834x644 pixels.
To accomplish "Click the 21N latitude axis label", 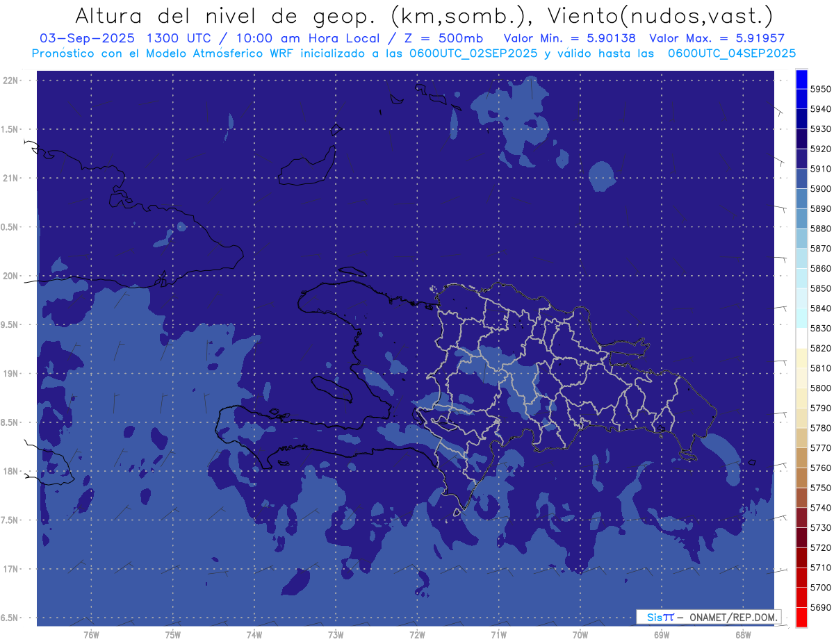I will coord(10,178).
